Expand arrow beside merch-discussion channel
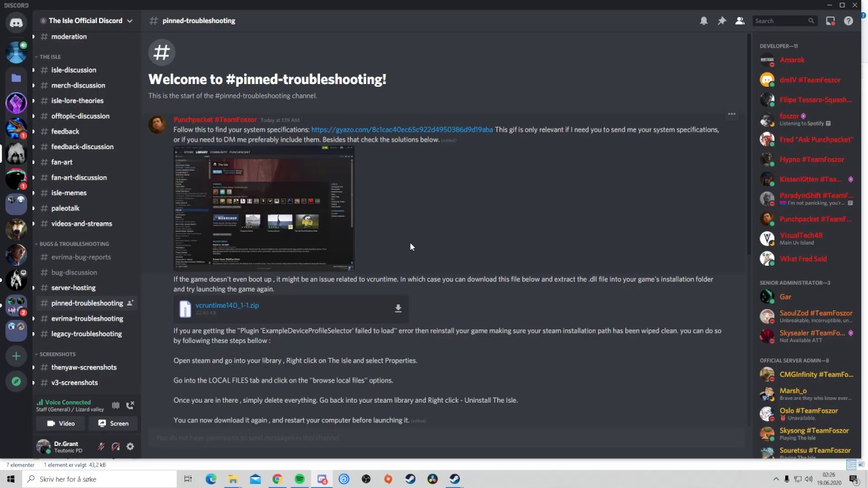This screenshot has height=488, width=868. (x=34, y=85)
